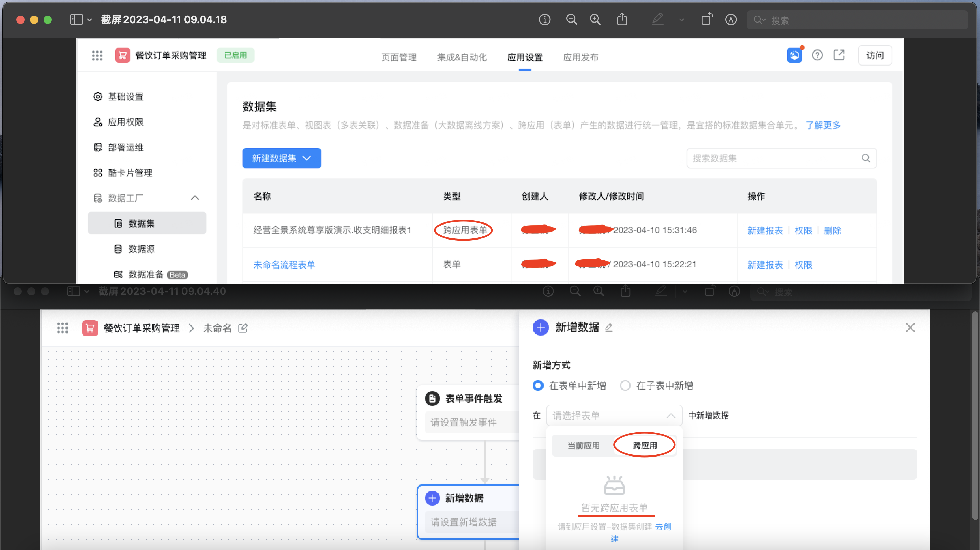Image resolution: width=980 pixels, height=550 pixels.
Task: Expand the 新建数据集 dropdown button
Action: [282, 158]
